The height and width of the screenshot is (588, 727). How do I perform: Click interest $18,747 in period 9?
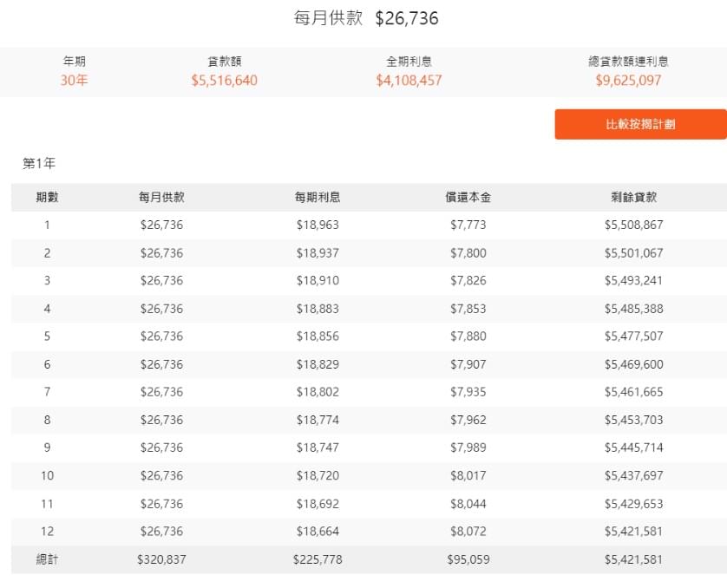(x=318, y=448)
